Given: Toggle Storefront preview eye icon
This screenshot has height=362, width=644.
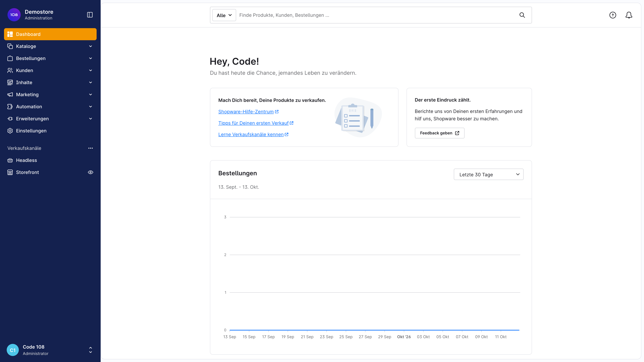Looking at the screenshot, I should (x=91, y=172).
